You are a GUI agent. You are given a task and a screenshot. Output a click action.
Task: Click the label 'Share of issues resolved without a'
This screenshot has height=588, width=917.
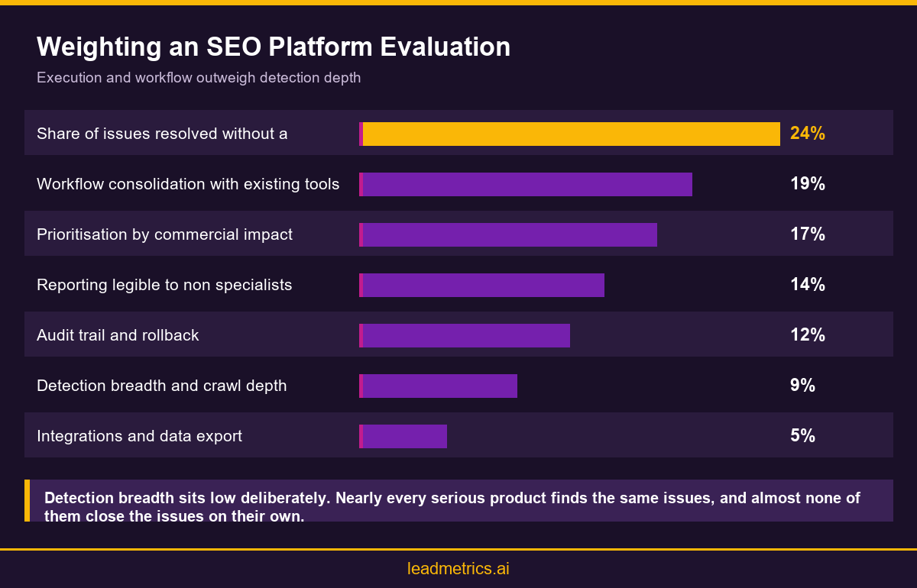pos(162,134)
